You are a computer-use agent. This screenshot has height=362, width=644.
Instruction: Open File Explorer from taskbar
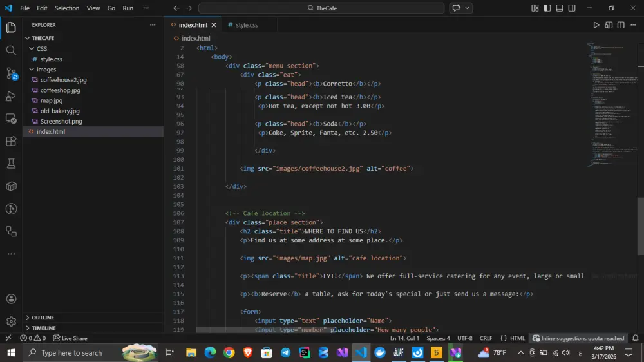click(x=191, y=352)
